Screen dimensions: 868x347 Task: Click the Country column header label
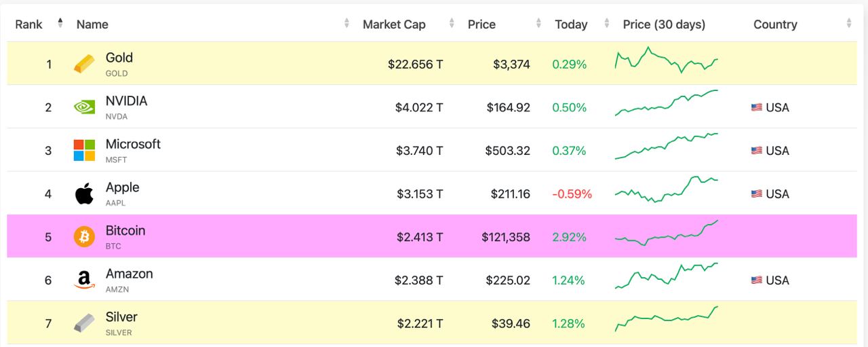pos(775,24)
